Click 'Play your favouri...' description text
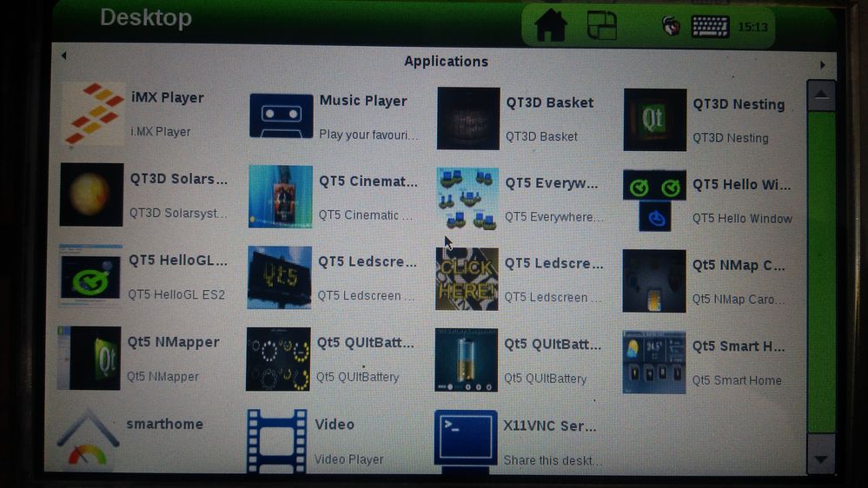This screenshot has height=488, width=868. pyautogui.click(x=368, y=135)
